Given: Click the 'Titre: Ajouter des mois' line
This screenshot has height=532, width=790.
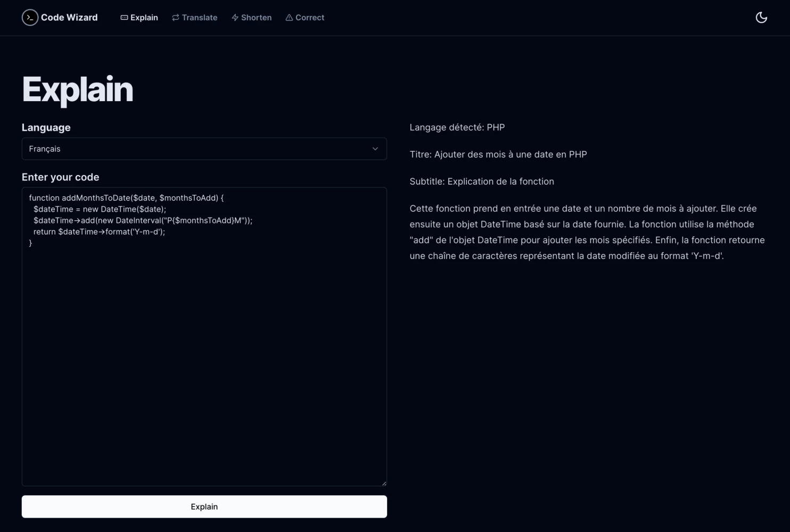Looking at the screenshot, I should [x=498, y=155].
